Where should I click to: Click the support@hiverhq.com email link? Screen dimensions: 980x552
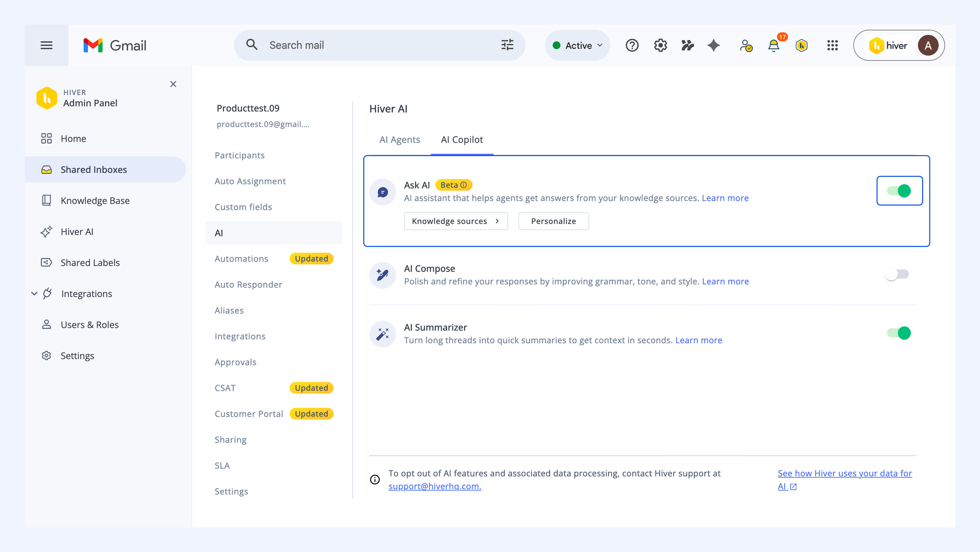435,486
